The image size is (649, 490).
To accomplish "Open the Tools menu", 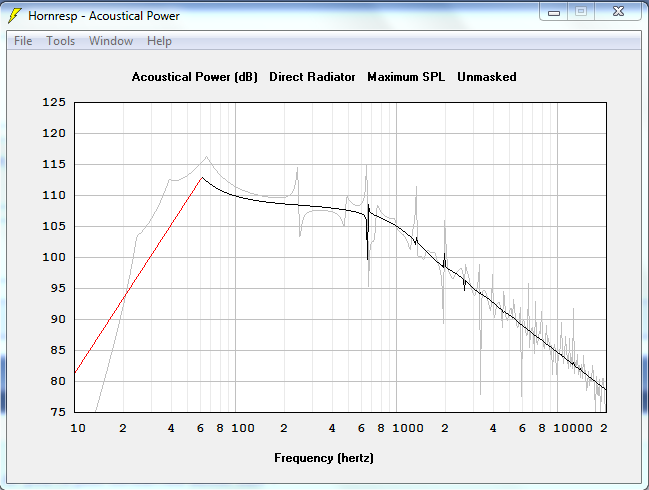I will [60, 41].
